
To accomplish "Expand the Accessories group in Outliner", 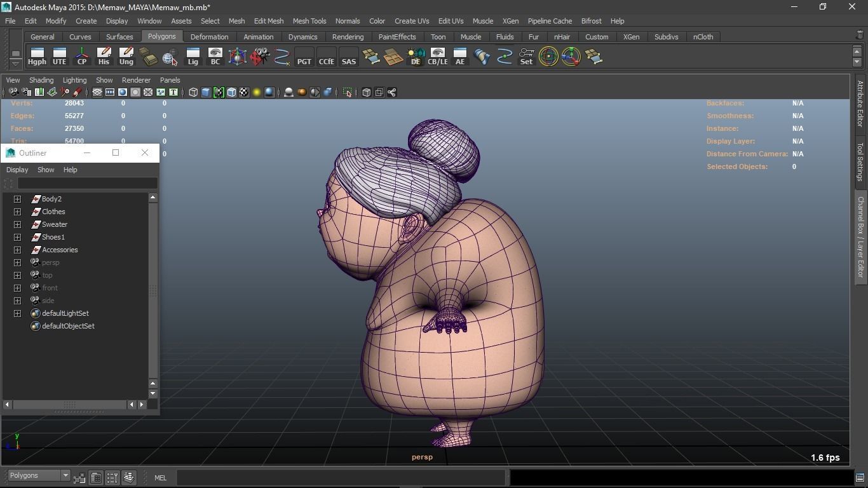I will pyautogui.click(x=18, y=250).
